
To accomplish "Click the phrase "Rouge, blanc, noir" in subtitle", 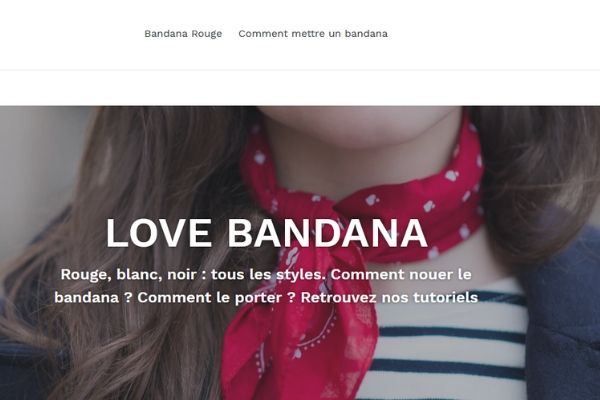I will tap(129, 274).
